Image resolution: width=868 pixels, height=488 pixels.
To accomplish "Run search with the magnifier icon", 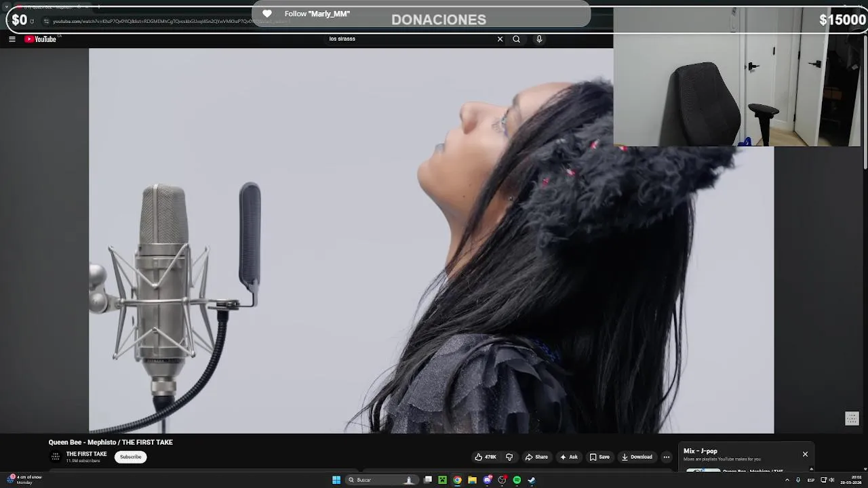I will coord(517,39).
